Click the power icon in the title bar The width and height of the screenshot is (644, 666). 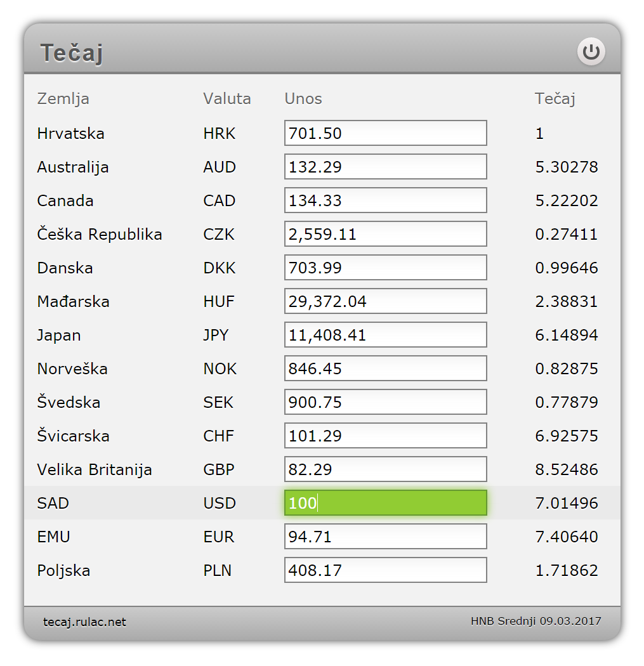tap(591, 52)
